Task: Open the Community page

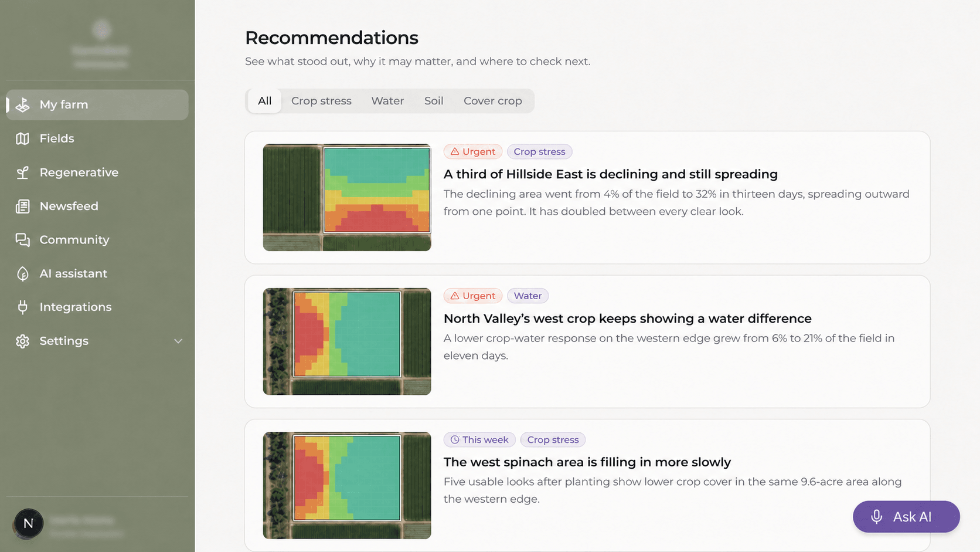Action: (97, 240)
